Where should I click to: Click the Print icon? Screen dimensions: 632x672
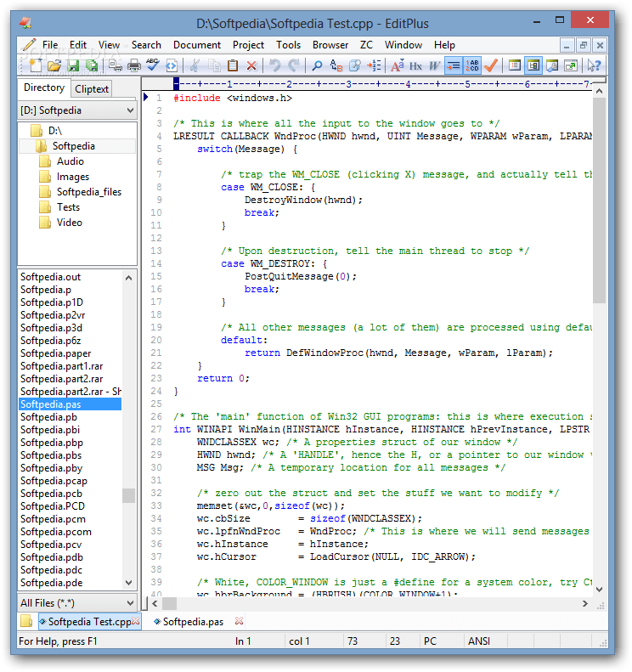134,65
